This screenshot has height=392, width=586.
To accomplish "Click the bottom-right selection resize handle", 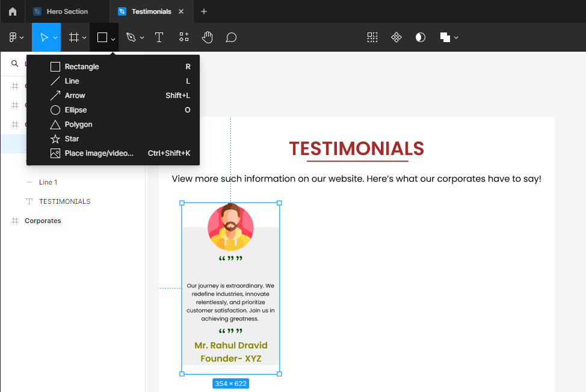I will (279, 374).
